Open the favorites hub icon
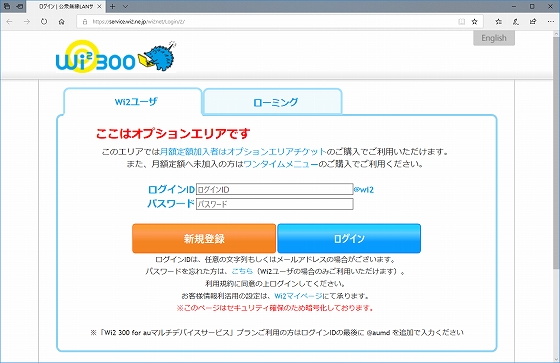This screenshot has height=363, width=560. (x=498, y=21)
